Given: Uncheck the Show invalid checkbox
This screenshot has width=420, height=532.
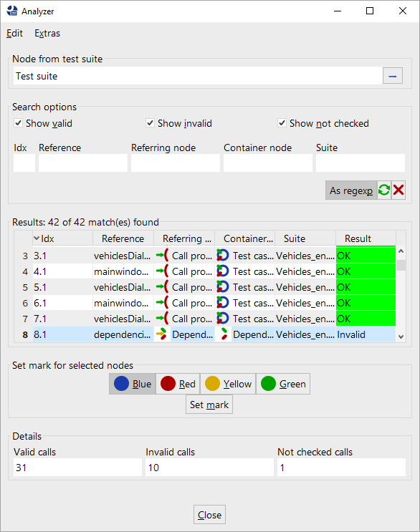Looking at the screenshot, I should click(x=150, y=123).
